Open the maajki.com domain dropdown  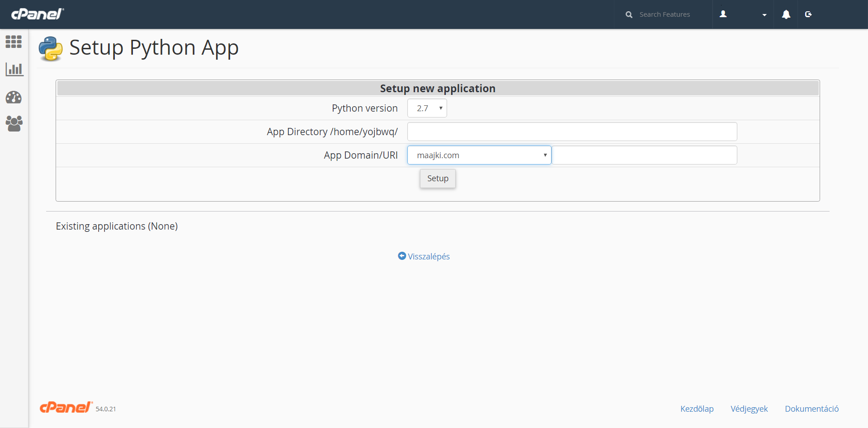(x=479, y=155)
